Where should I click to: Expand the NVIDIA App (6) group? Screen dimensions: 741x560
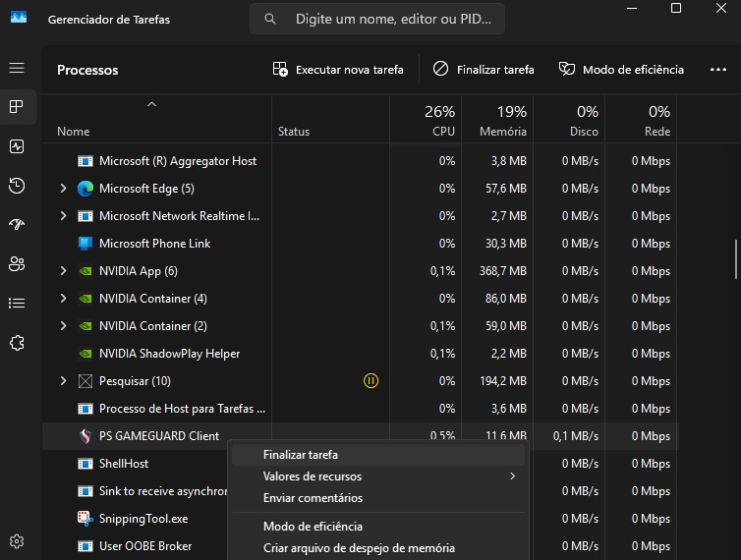click(x=63, y=271)
